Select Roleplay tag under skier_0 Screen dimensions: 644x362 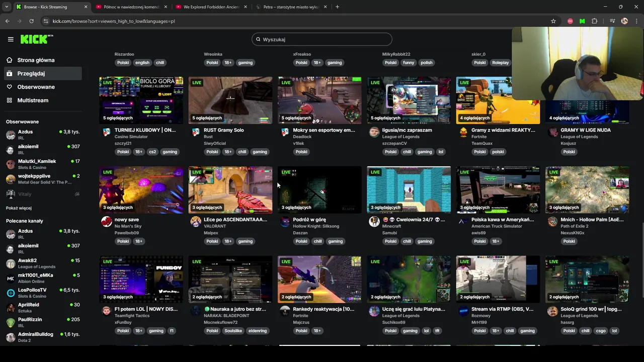point(501,63)
